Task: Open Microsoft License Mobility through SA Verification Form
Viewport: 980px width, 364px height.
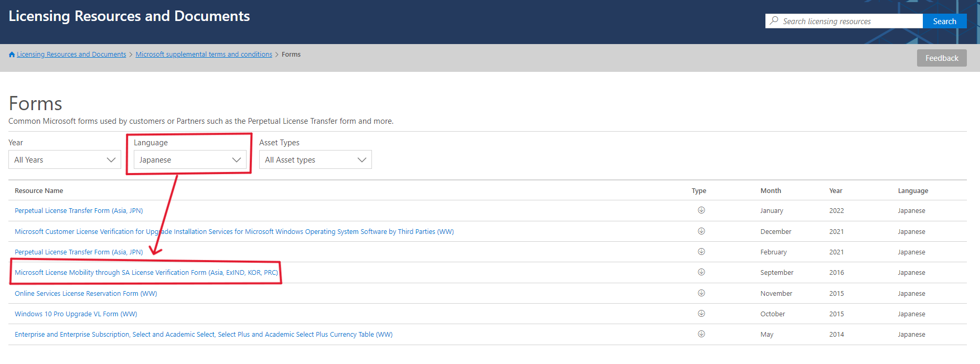Action: click(x=146, y=273)
